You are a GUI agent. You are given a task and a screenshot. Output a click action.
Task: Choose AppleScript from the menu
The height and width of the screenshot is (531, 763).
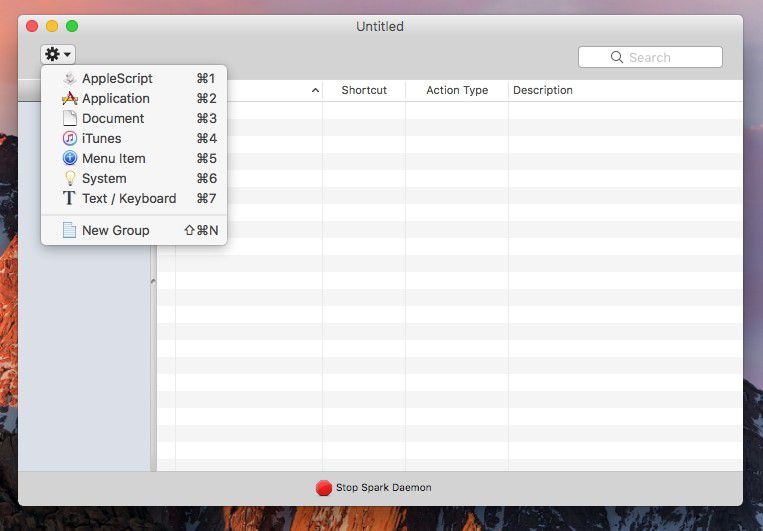coord(134,78)
